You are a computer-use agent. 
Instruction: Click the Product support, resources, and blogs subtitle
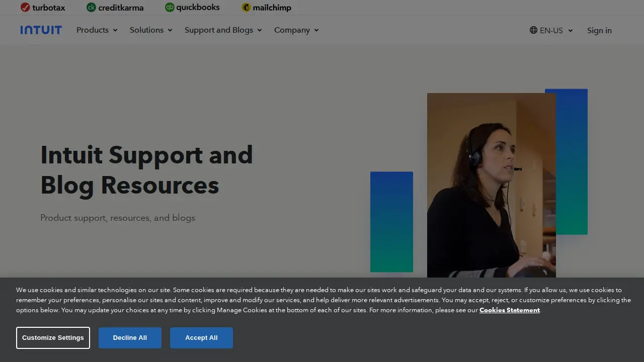pyautogui.click(x=118, y=218)
